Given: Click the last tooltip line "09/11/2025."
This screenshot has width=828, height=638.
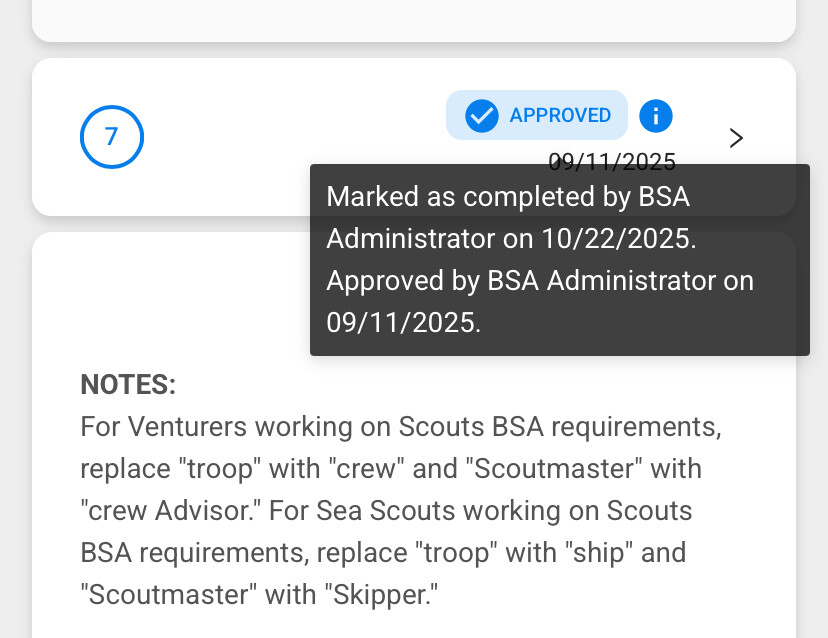Looking at the screenshot, I should (x=404, y=323).
